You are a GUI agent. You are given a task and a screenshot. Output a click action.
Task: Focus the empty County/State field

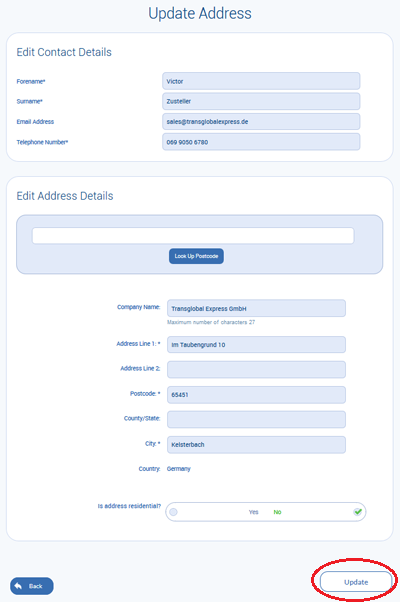(x=256, y=419)
